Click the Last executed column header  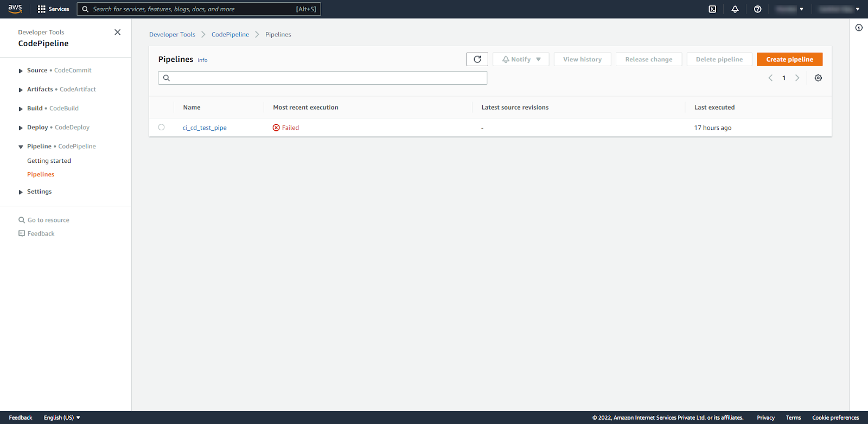click(x=714, y=107)
